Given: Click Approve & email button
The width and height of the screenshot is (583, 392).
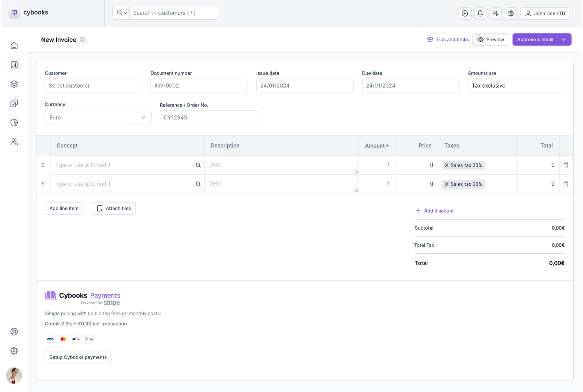Looking at the screenshot, I should coord(535,40).
